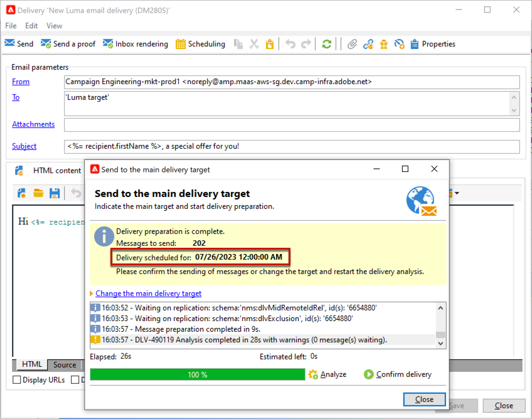This screenshot has height=419, width=532.
Task: Click Confirm delivery button
Action: coord(398,374)
